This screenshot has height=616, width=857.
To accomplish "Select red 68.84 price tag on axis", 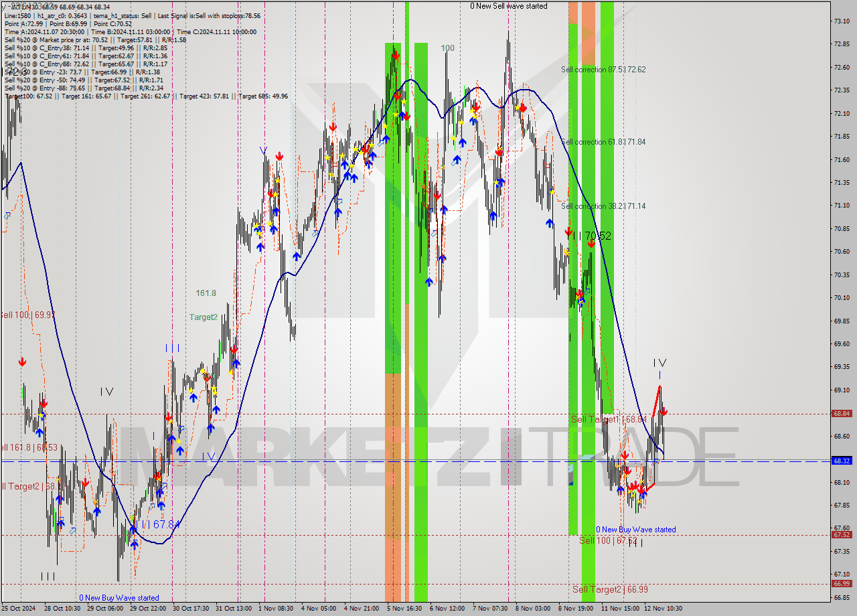I will pyautogui.click(x=841, y=414).
